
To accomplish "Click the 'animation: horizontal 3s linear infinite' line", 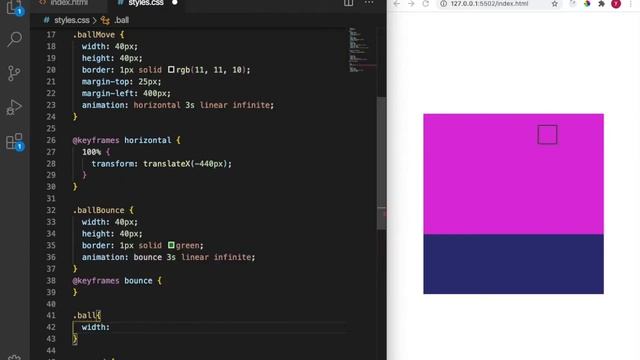I will (x=178, y=105).
